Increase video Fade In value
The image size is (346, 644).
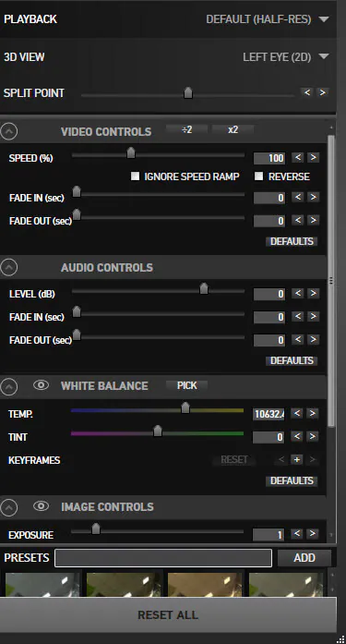[x=313, y=197]
